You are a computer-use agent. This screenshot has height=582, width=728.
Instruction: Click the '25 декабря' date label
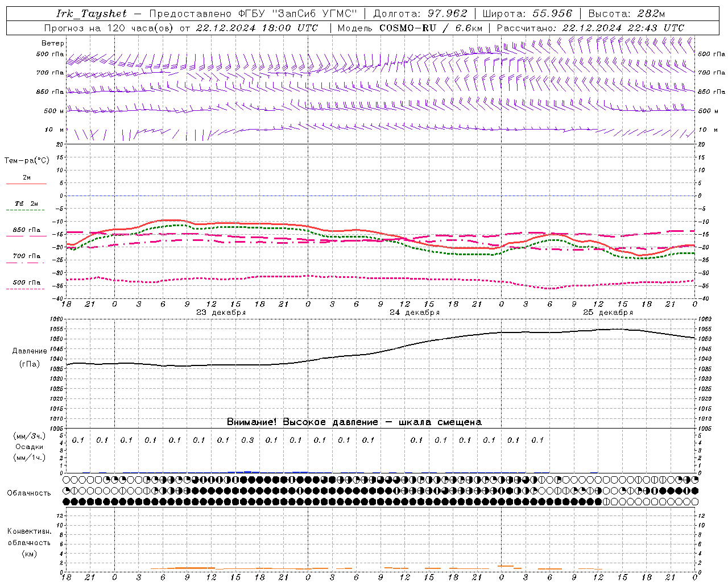tap(608, 313)
